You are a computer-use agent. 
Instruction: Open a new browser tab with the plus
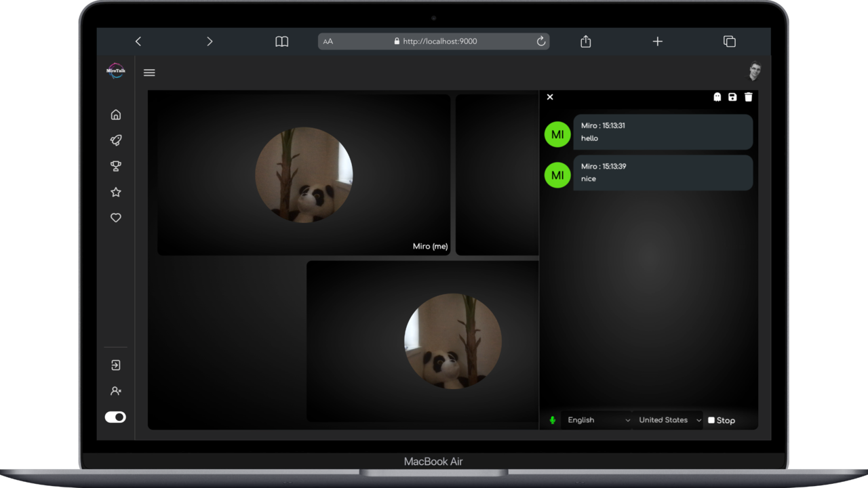coord(657,41)
